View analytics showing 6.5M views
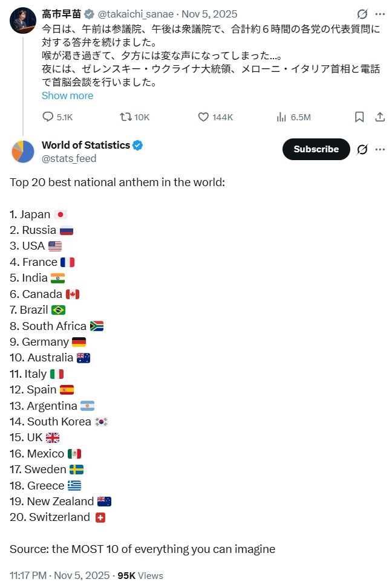 pos(281,117)
